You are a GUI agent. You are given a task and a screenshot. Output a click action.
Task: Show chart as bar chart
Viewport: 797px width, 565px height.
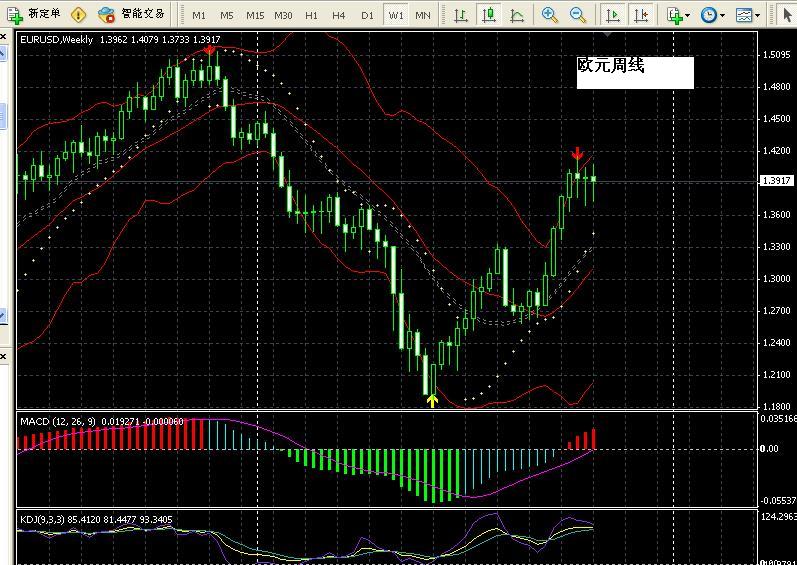tap(460, 15)
